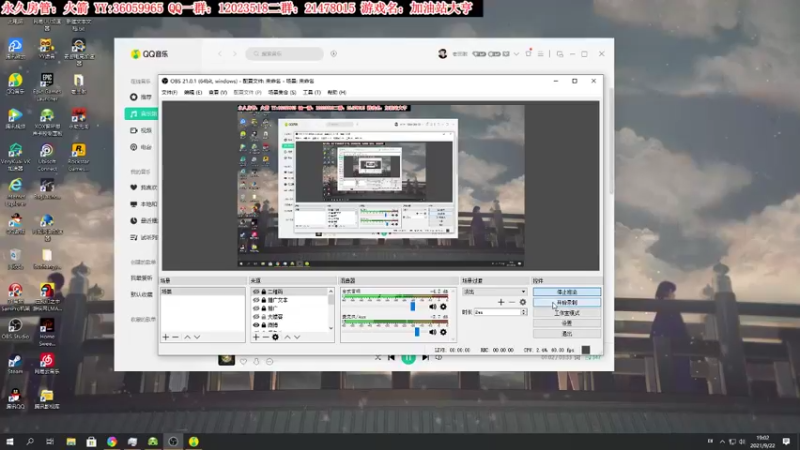Open OBS View menu (V)
800x450 pixels.
[x=218, y=92]
